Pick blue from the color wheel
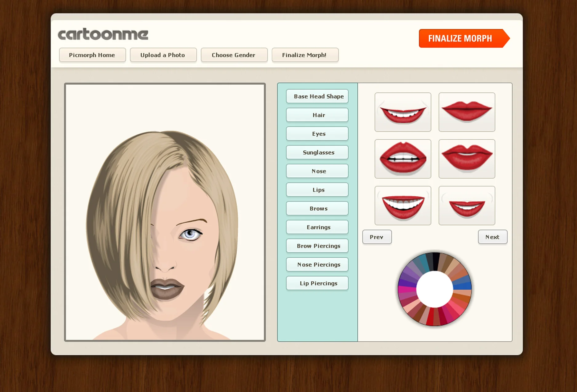The height and width of the screenshot is (392, 577). pyautogui.click(x=463, y=286)
